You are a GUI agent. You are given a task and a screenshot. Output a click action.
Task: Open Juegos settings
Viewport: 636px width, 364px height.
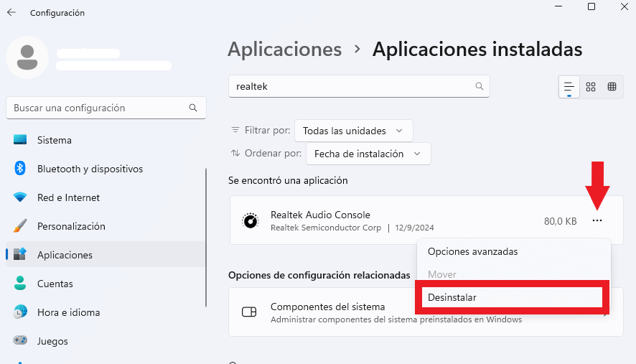point(106,341)
